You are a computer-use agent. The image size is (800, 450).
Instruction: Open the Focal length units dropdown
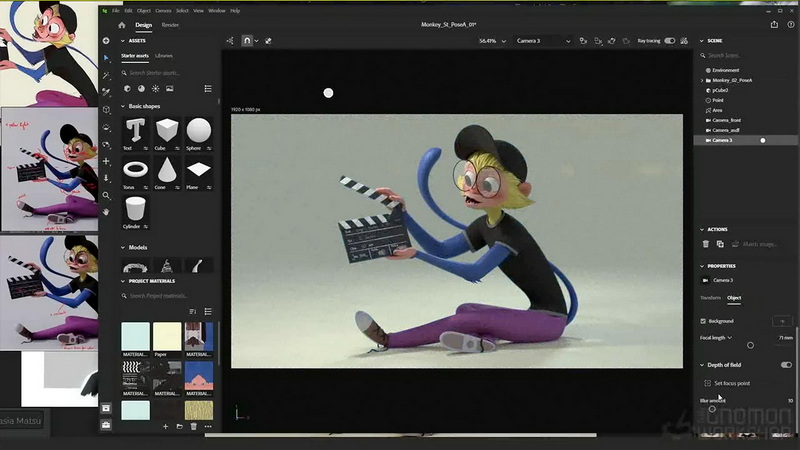coord(730,338)
